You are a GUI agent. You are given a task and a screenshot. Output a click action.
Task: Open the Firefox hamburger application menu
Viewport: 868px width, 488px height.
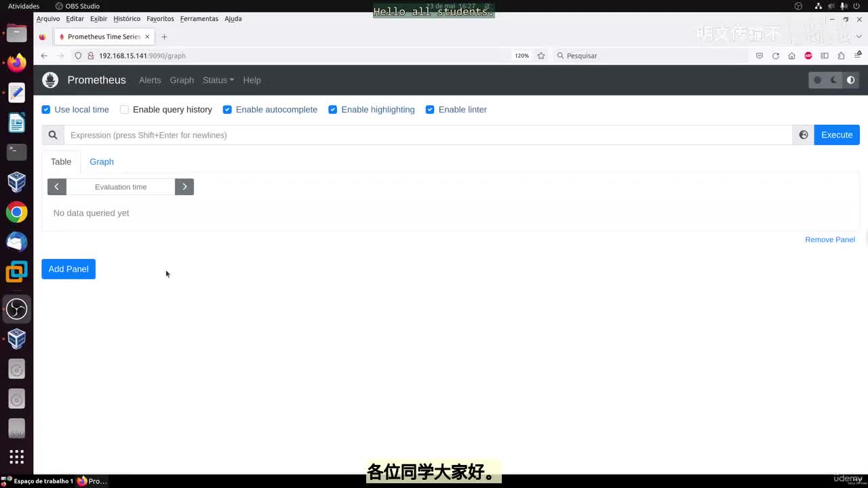point(858,56)
